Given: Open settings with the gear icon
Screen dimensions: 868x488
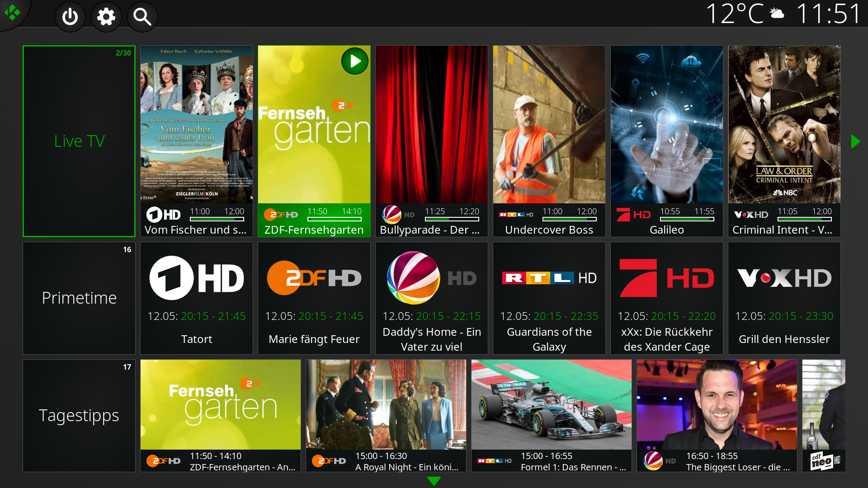Looking at the screenshot, I should 106,17.
